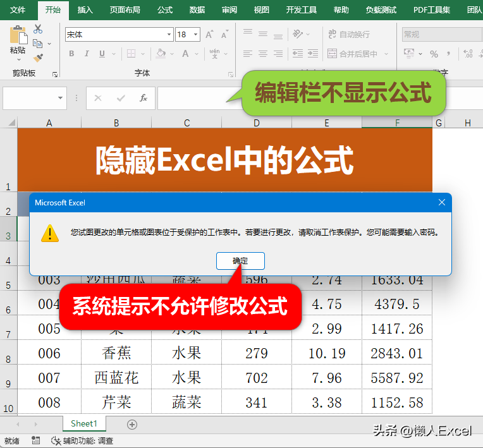Open the Copy options dropdown arrow
This screenshot has height=448, width=483.
(x=49, y=44)
